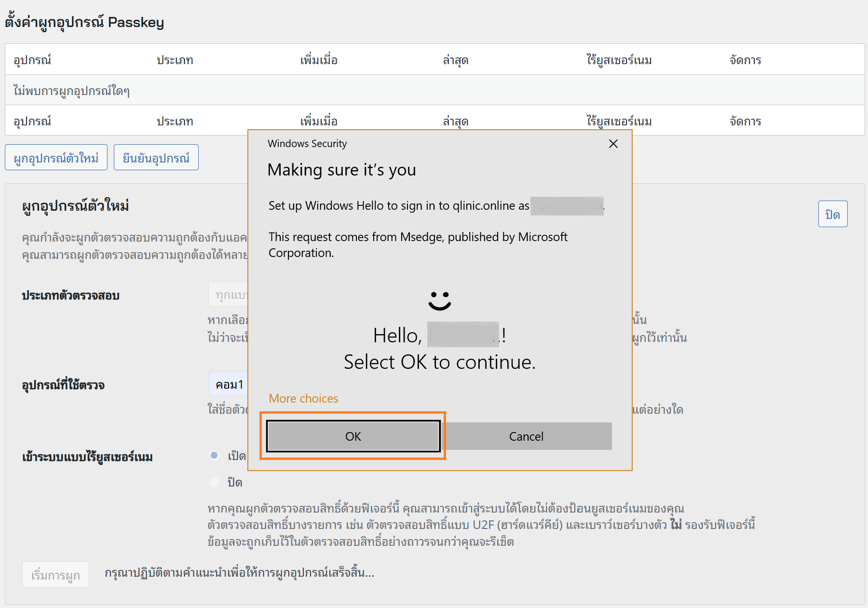868x608 pixels.
Task: Click the เริ่มการผูก button
Action: click(x=55, y=575)
